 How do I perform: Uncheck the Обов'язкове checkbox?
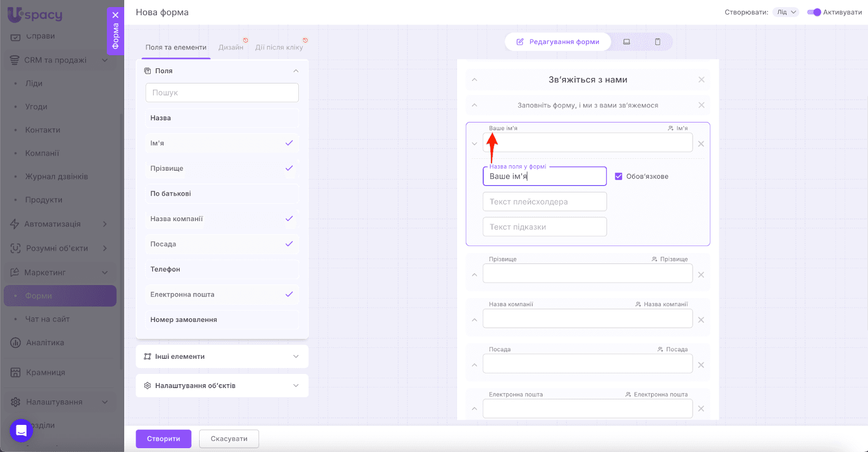point(618,176)
